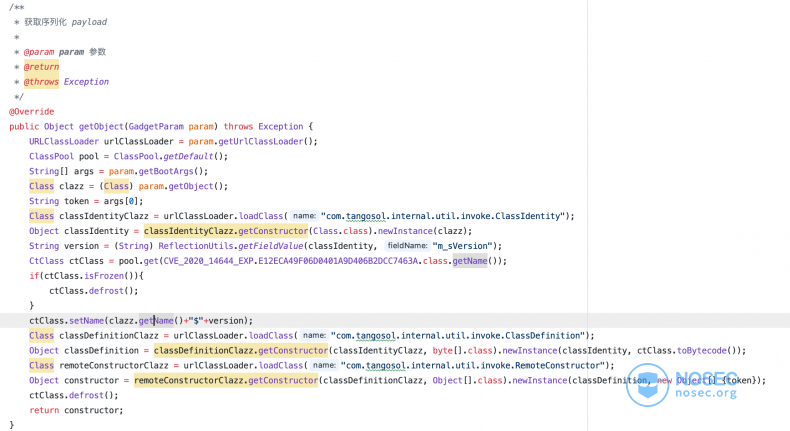
Task: Click the CVE_2020_14644_EXP class reference
Action: click(x=209, y=261)
